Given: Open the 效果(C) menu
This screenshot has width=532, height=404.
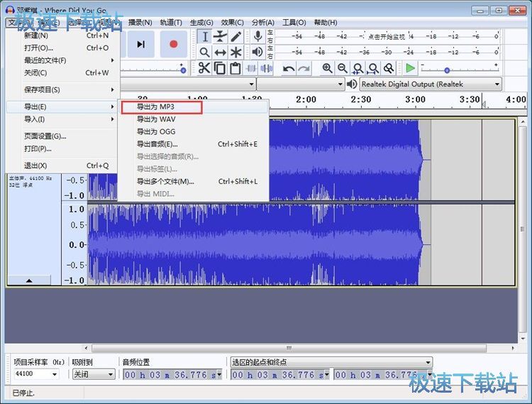Looking at the screenshot, I should pyautogui.click(x=233, y=23).
